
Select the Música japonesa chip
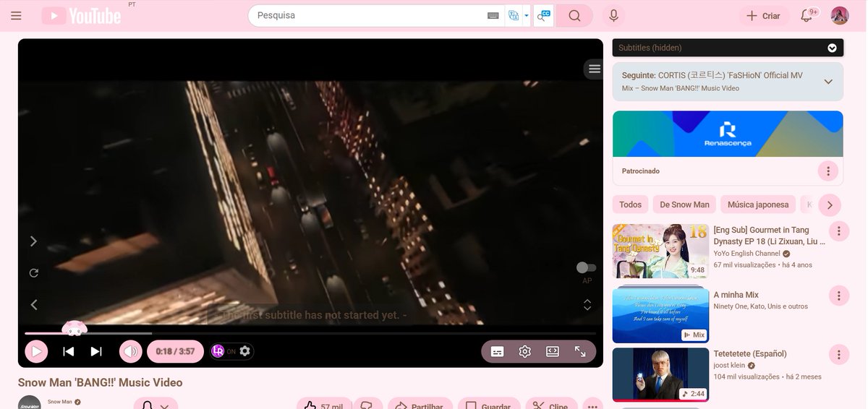[758, 204]
